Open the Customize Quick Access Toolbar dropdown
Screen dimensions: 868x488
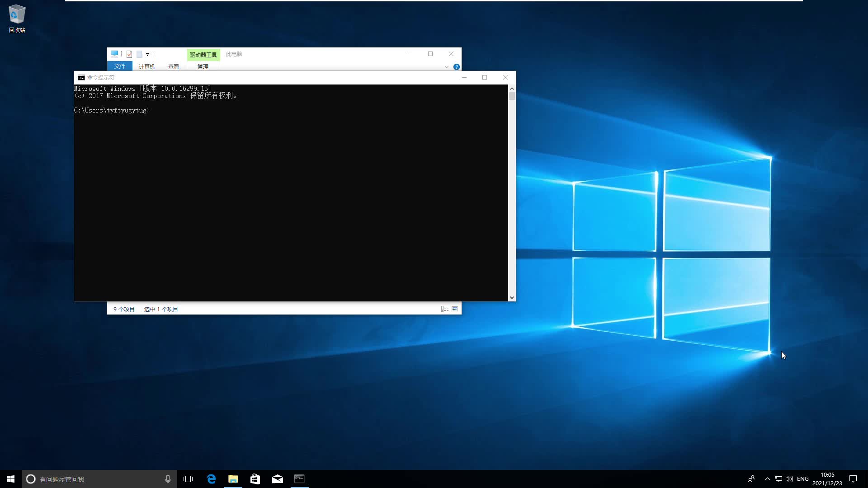click(x=147, y=54)
